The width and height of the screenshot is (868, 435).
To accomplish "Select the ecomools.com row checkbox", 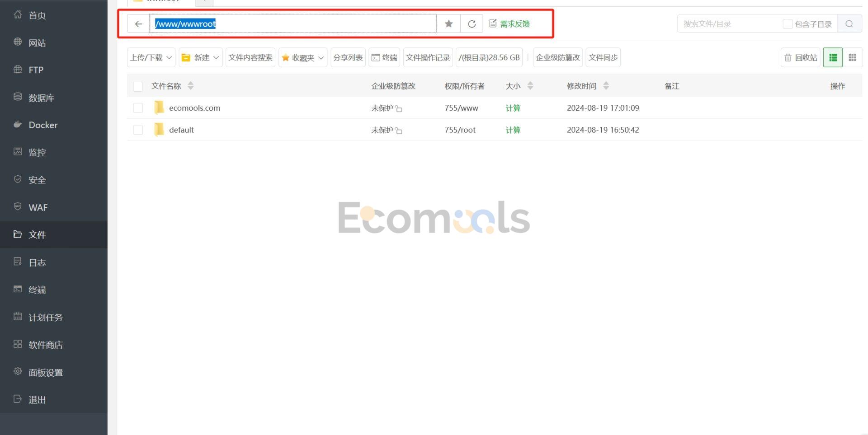I will pyautogui.click(x=138, y=108).
